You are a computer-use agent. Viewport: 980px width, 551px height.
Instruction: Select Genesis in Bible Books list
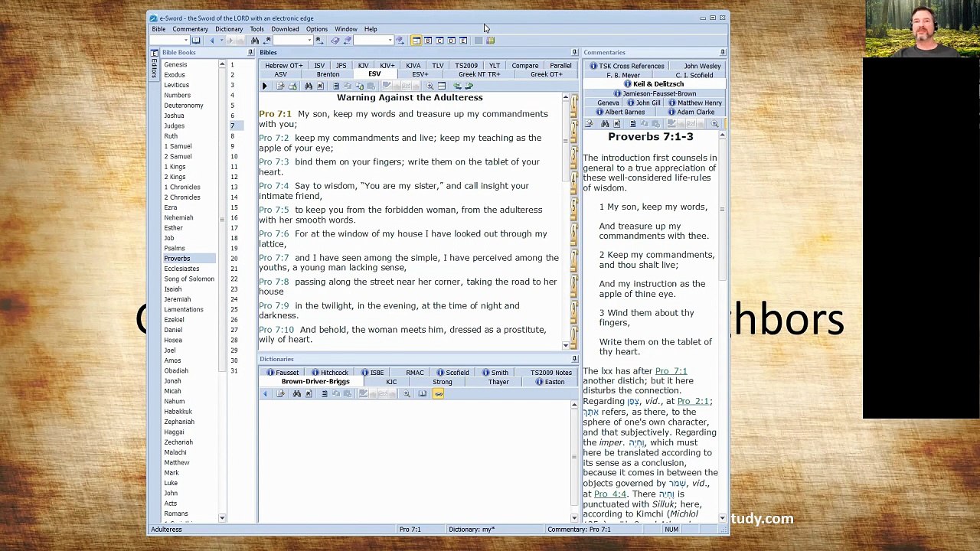click(x=175, y=65)
